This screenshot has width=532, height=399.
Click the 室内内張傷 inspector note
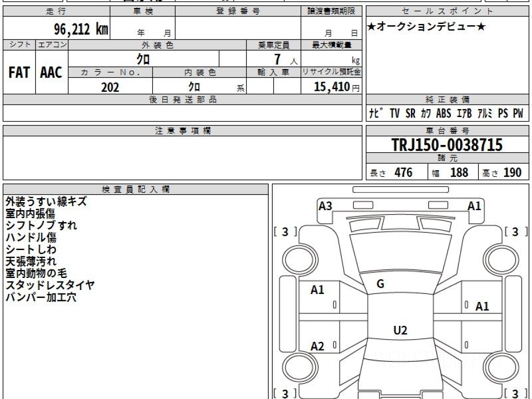coord(30,213)
